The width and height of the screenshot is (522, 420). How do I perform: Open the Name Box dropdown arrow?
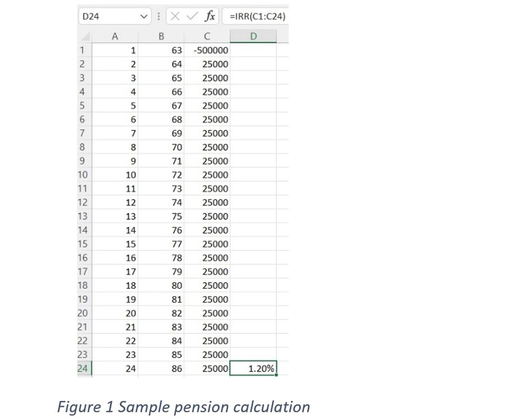point(144,16)
